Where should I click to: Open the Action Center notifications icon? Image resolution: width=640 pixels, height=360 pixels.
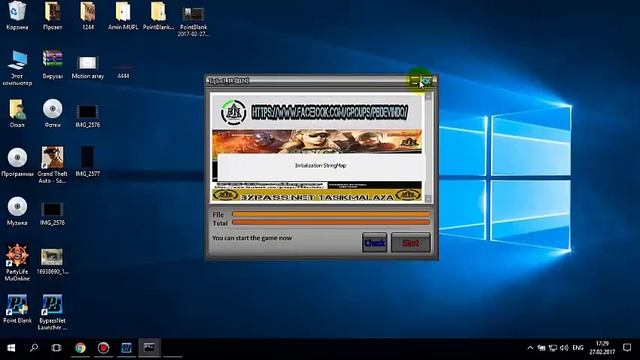point(627,348)
